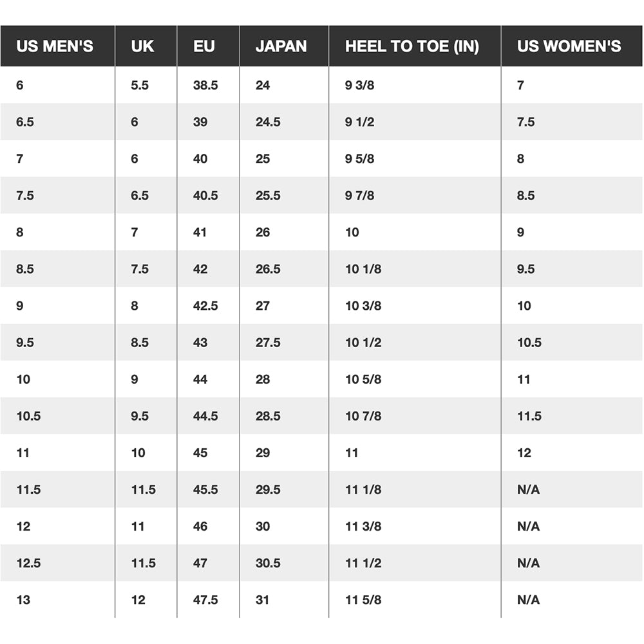Viewport: 644px width, 644px height.
Task: Click the EU size 42.5 cell
Action: pyautogui.click(x=205, y=305)
